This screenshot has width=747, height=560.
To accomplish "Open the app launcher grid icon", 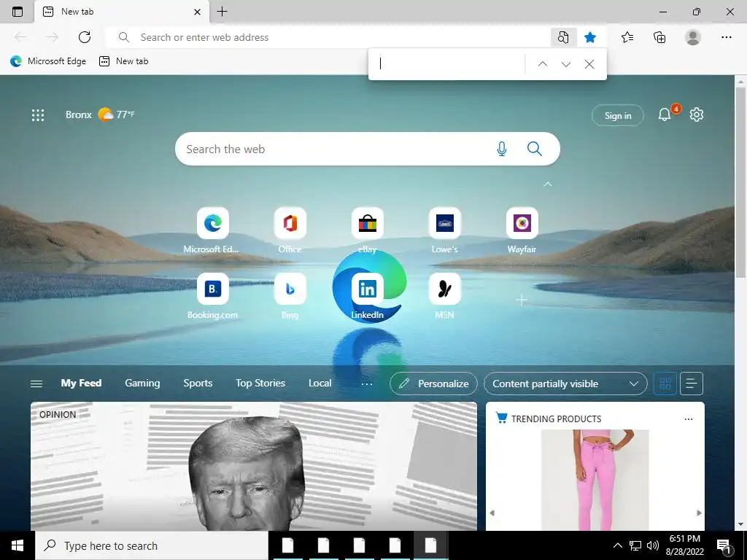I will coord(38,114).
